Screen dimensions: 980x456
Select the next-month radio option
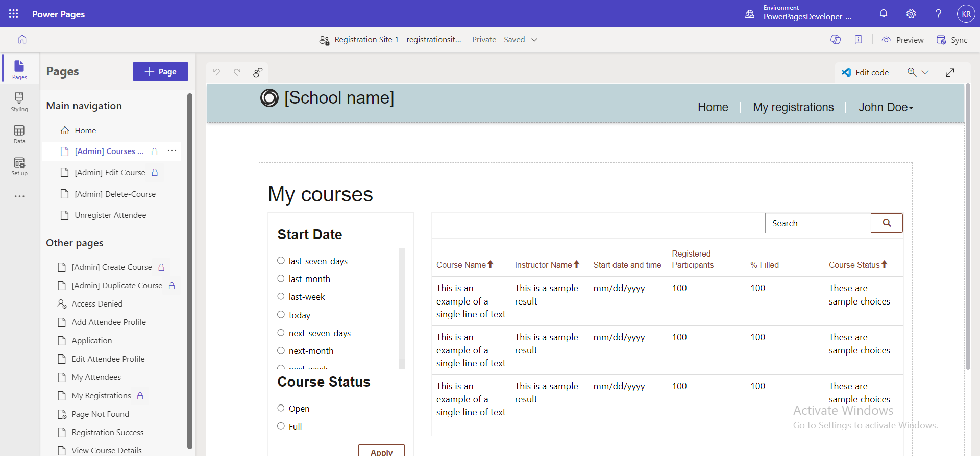tap(281, 351)
